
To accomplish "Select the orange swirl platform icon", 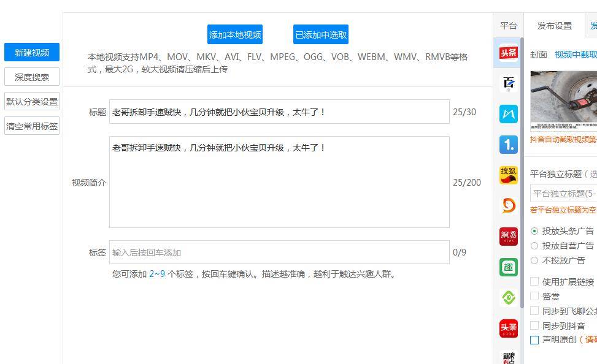I will (508, 206).
